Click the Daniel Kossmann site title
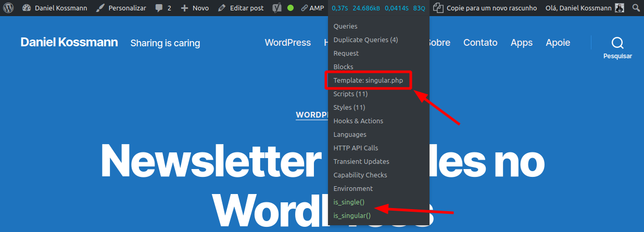Screen dimensions: 644x232 [69, 42]
